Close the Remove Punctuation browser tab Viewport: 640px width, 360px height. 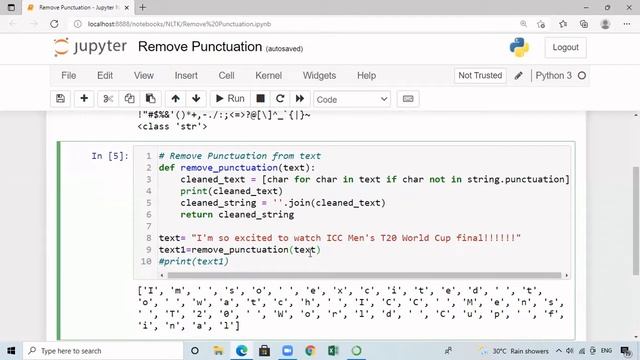(x=127, y=7)
